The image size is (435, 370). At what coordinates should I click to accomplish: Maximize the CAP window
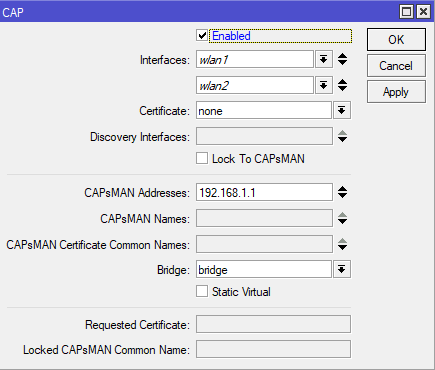click(406, 12)
